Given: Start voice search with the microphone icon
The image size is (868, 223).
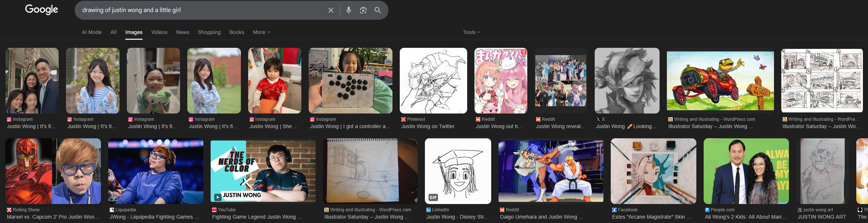Looking at the screenshot, I should [x=349, y=10].
